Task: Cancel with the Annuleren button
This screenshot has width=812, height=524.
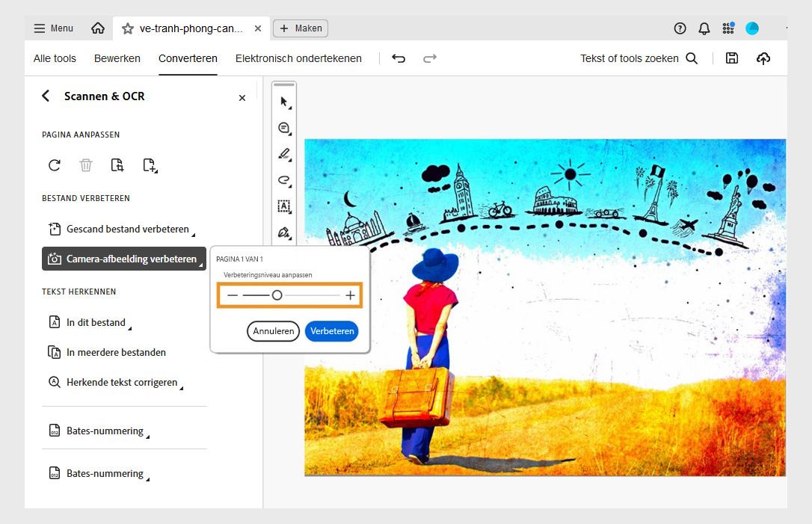Action: tap(273, 331)
